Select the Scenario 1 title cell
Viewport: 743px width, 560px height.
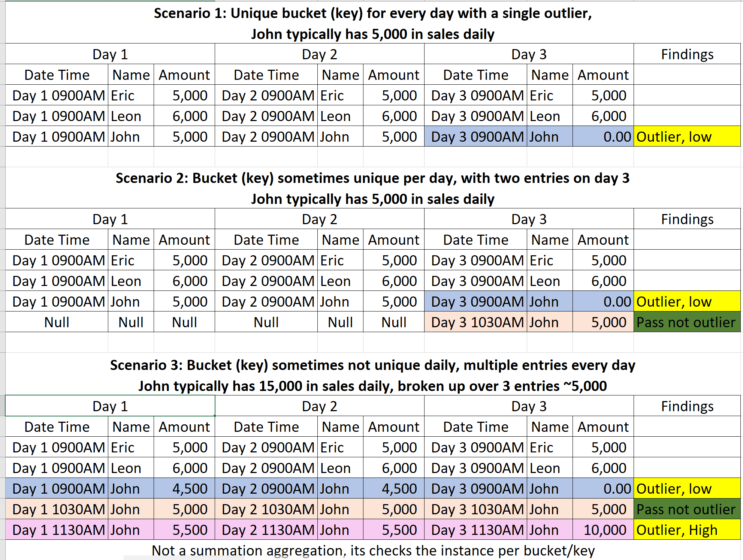[x=373, y=23]
